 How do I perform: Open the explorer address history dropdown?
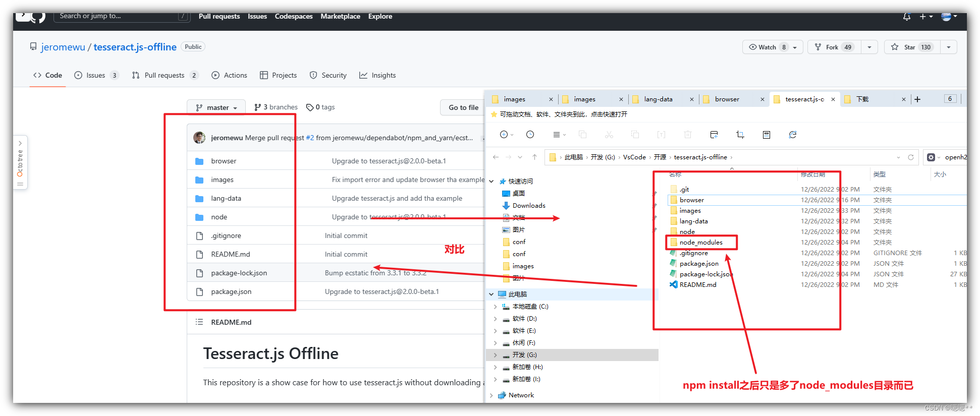898,157
